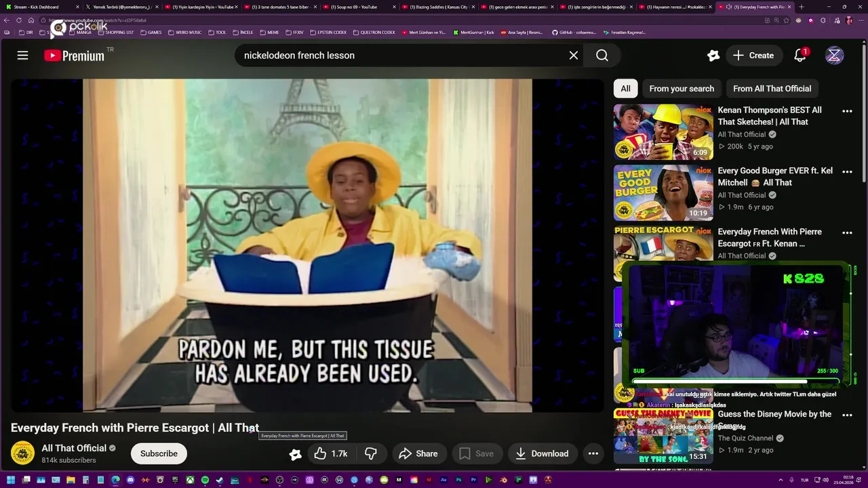Image resolution: width=868 pixels, height=488 pixels.
Task: Open the All That Official channel avatar
Action: (22, 453)
